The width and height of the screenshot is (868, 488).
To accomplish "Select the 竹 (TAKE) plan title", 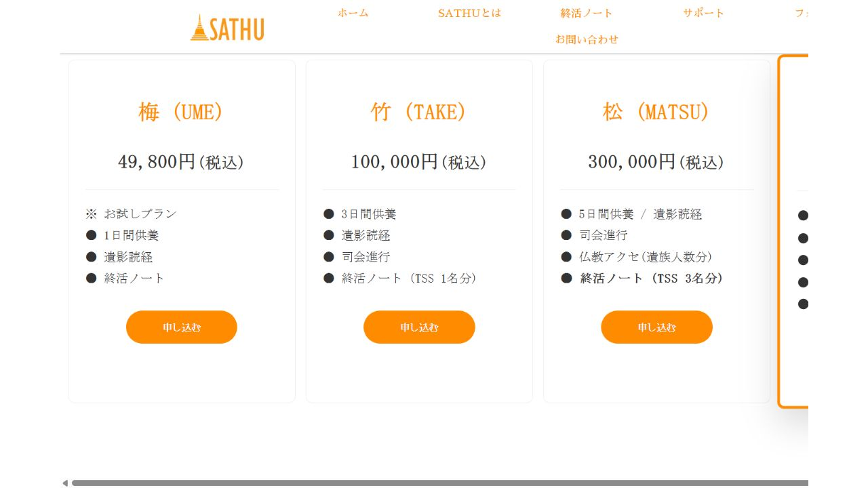I will click(419, 112).
